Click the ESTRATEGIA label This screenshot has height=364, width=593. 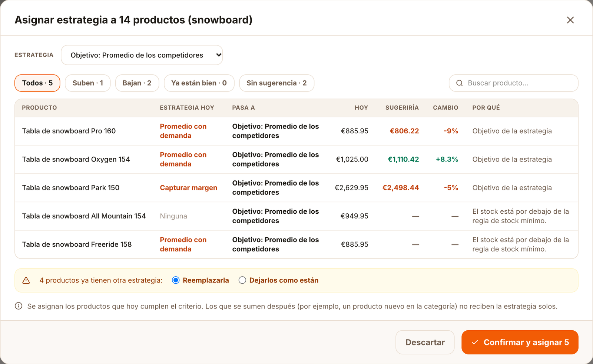pyautogui.click(x=34, y=55)
